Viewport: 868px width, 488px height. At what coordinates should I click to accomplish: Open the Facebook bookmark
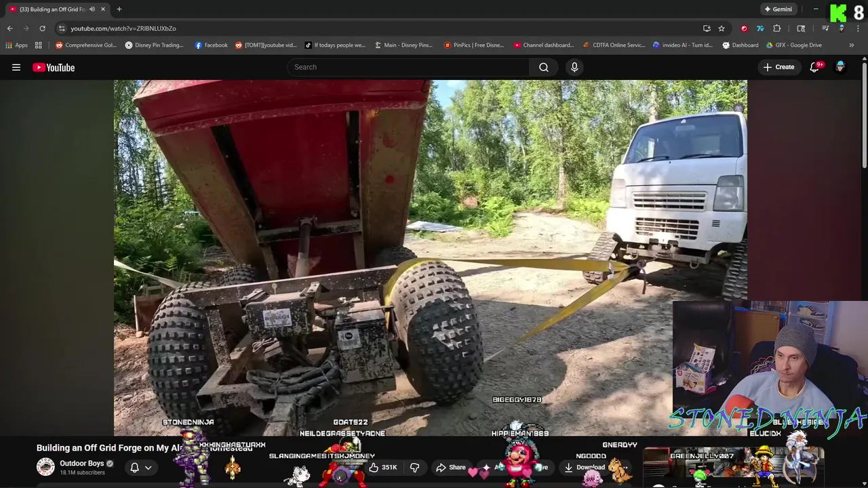tap(211, 45)
